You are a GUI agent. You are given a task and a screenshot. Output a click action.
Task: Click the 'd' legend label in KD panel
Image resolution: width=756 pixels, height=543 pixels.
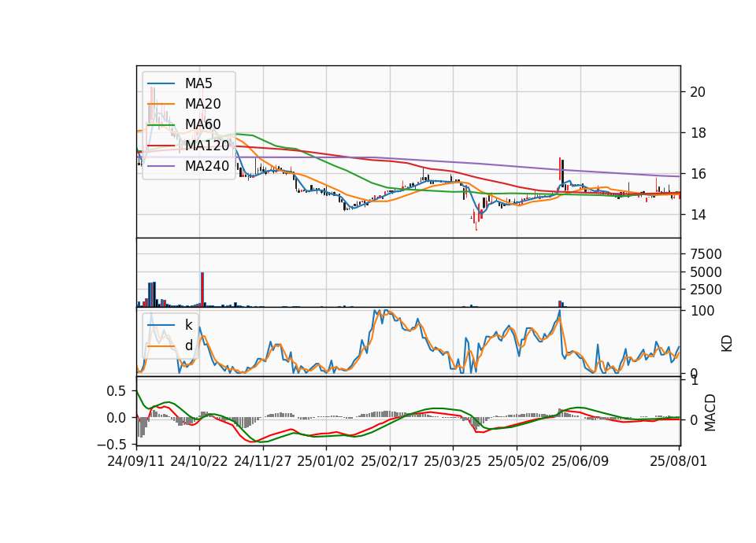tap(188, 345)
